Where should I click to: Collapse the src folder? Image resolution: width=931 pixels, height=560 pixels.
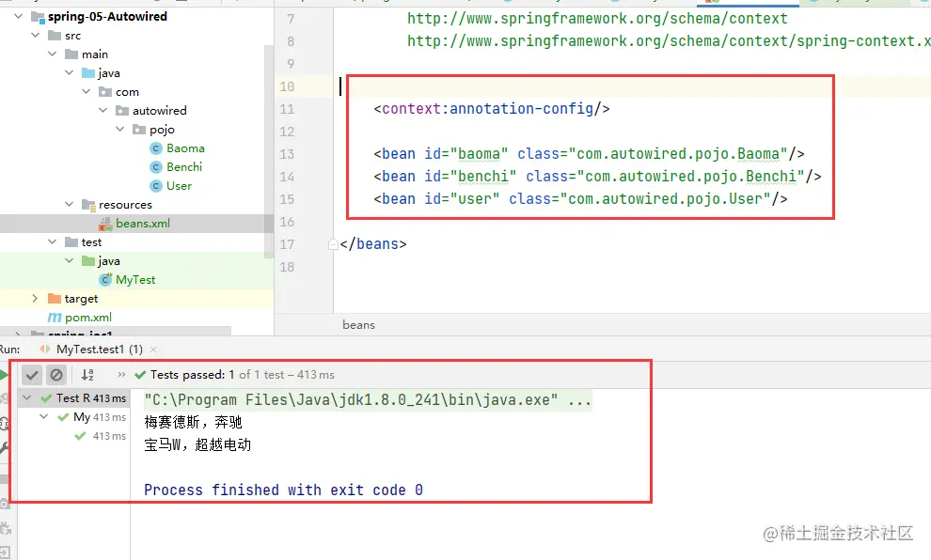click(36, 36)
